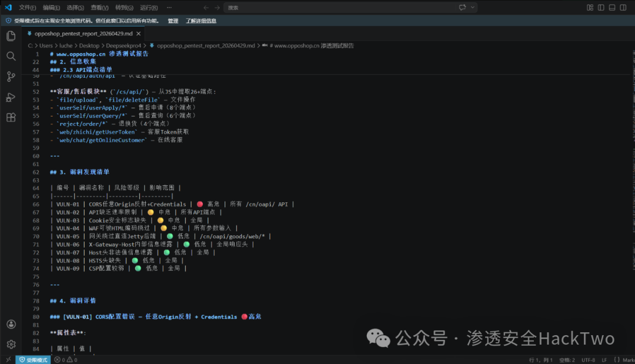Expand the luche breadcrumb segment
Viewport: 635px width, 364px height.
click(x=66, y=46)
